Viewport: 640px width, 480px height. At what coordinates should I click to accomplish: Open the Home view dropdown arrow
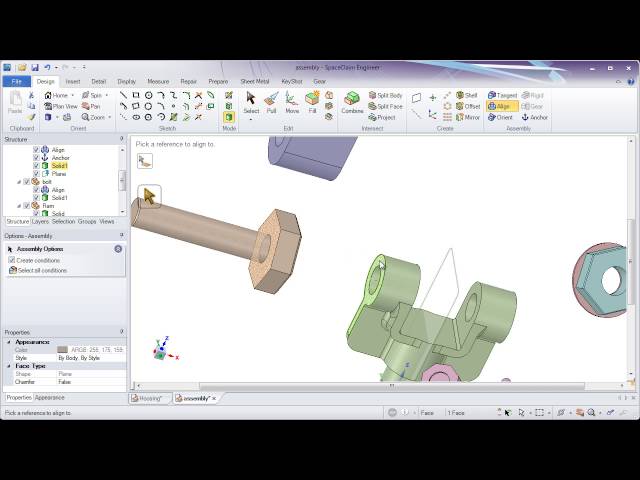coord(73,95)
